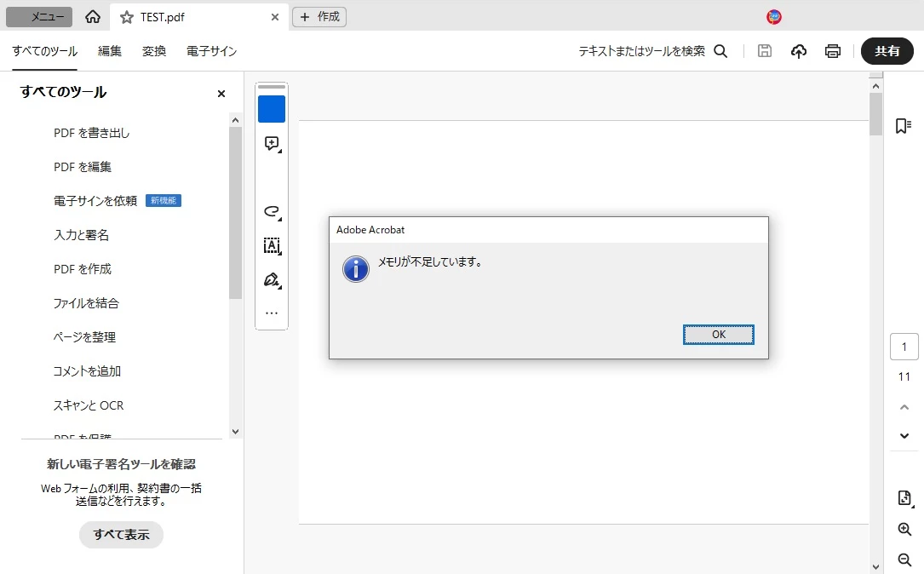
Task: Select the signature pen tool icon
Action: coord(272,280)
